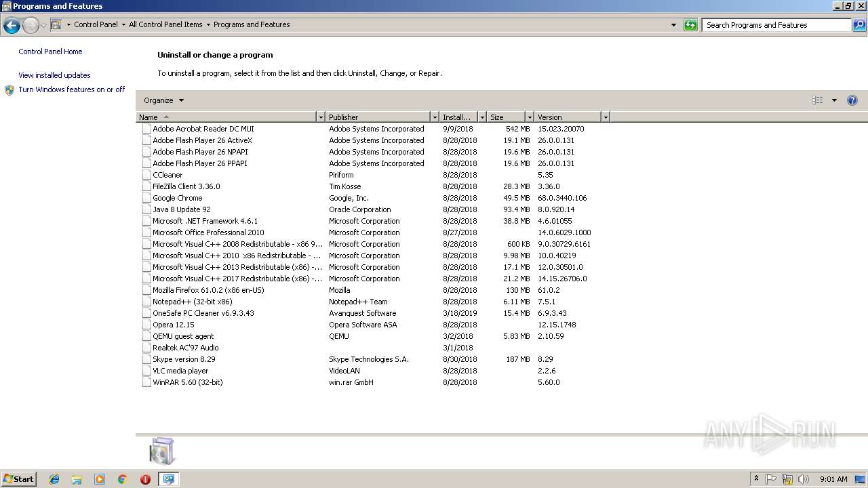Image resolution: width=868 pixels, height=488 pixels.
Task: Click the volume speaker tray icon
Action: tap(804, 479)
